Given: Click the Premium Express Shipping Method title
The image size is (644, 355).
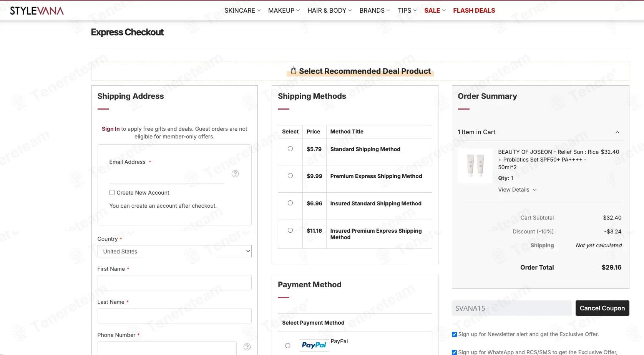Looking at the screenshot, I should tap(376, 176).
